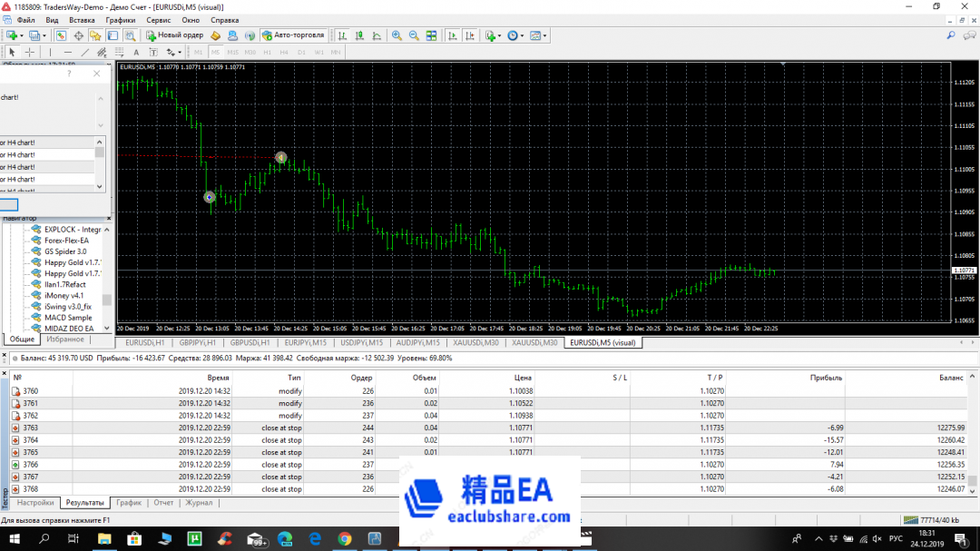This screenshot has width=980, height=551.
Task: Expand the indicators list dropdown
Action: [x=499, y=35]
